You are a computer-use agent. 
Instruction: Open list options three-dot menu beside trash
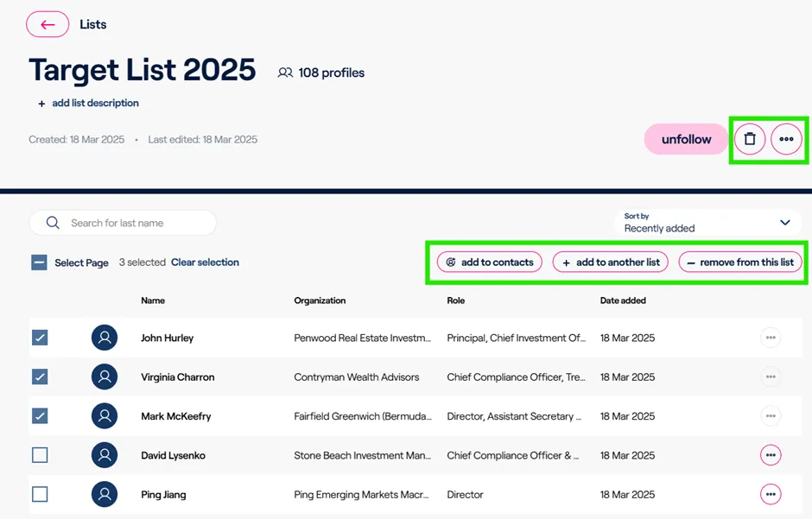pos(786,139)
